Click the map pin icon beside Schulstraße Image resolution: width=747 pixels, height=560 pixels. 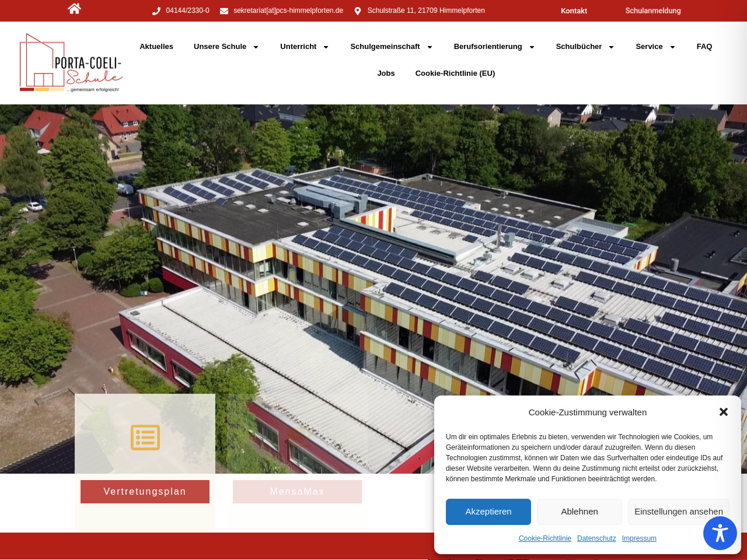pos(358,11)
